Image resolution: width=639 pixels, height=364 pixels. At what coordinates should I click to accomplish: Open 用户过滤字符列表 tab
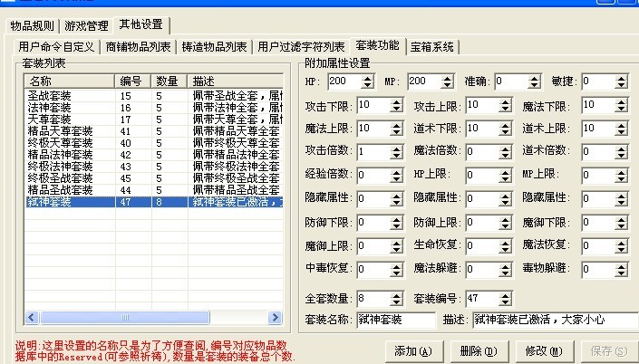click(x=301, y=47)
